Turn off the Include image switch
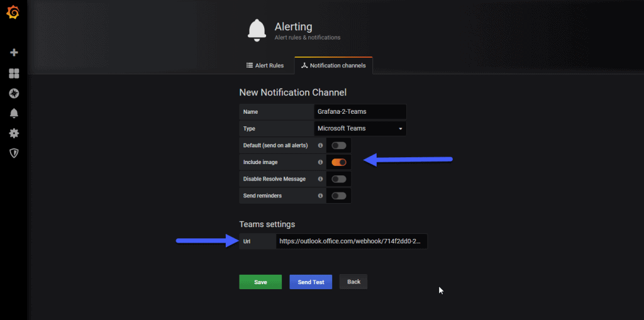644x320 pixels. pos(339,162)
